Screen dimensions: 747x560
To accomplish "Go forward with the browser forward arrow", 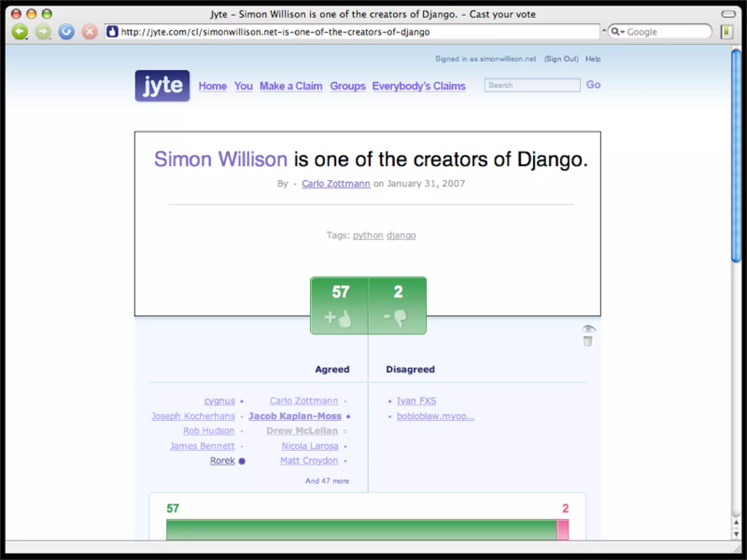I will pyautogui.click(x=43, y=32).
